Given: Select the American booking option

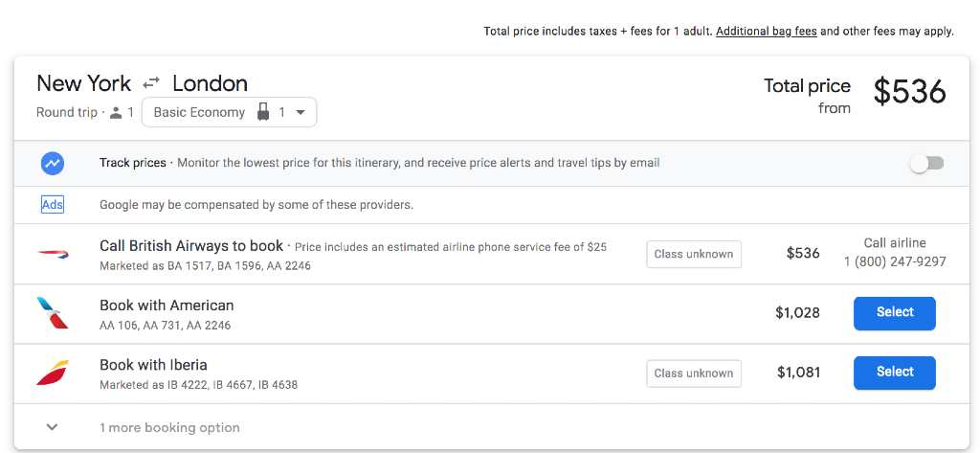Looking at the screenshot, I should [x=895, y=313].
